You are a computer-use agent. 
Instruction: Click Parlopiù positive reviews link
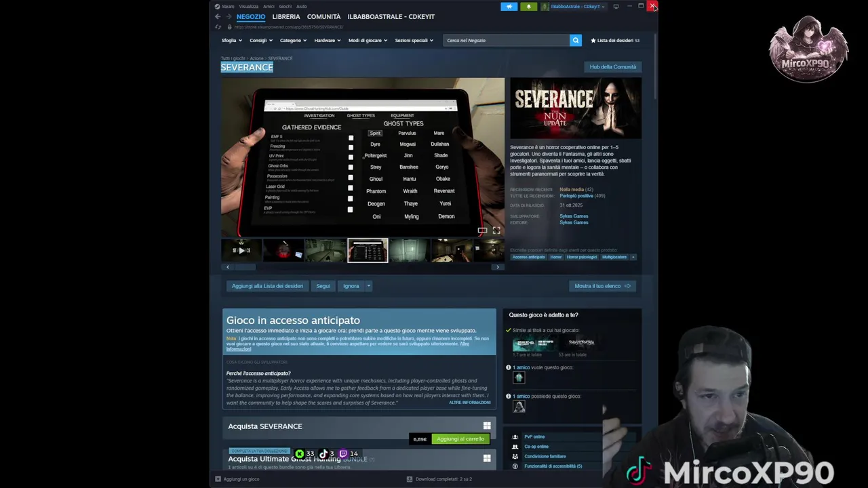pos(576,196)
